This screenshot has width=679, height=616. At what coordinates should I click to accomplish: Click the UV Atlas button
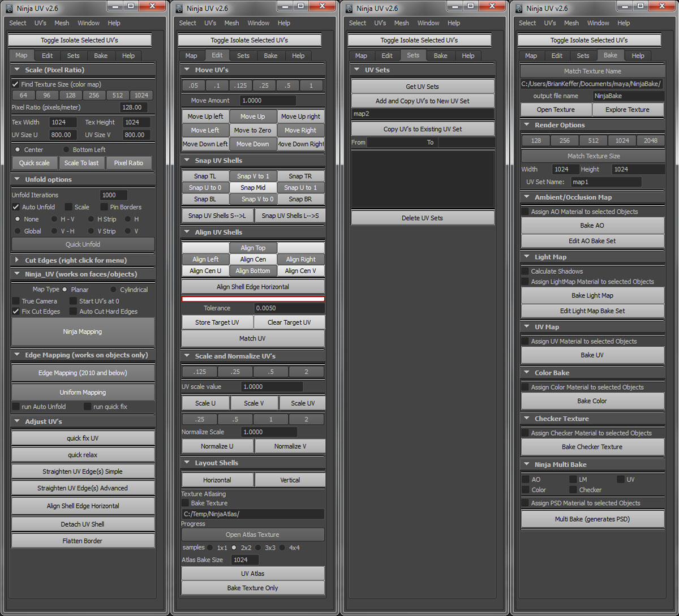point(253,574)
